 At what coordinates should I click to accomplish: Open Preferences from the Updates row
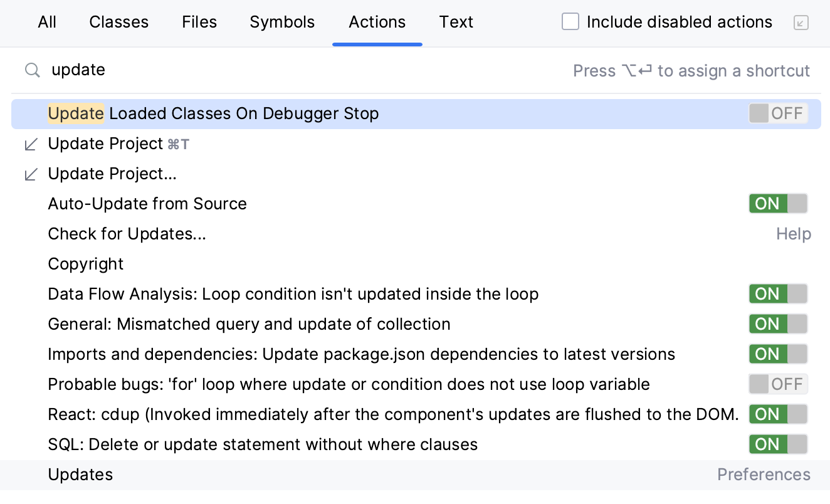coord(764,475)
